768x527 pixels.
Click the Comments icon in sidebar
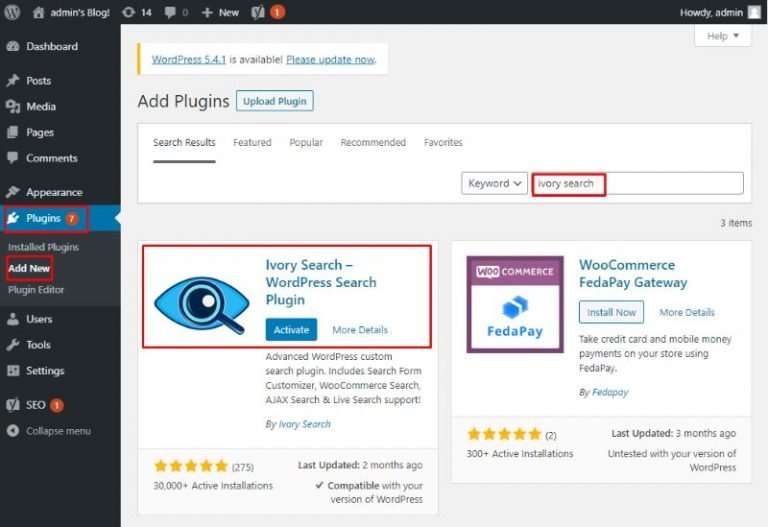pyautogui.click(x=13, y=158)
